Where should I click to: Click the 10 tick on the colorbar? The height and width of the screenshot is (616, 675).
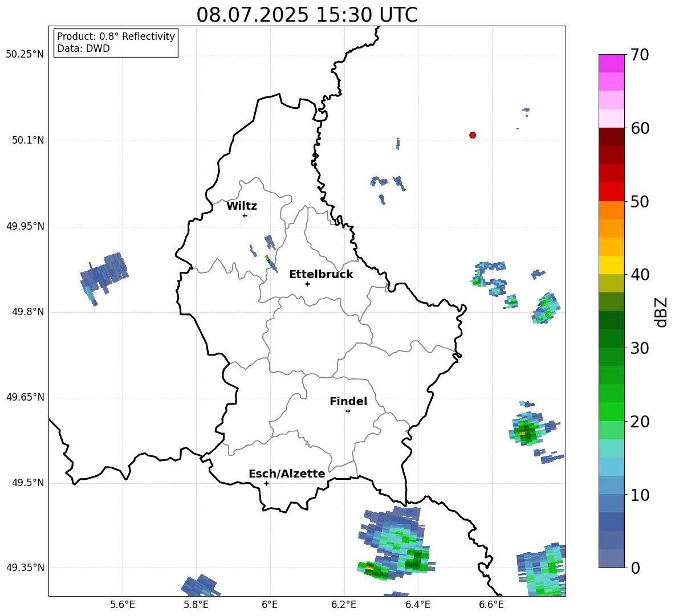click(x=640, y=495)
